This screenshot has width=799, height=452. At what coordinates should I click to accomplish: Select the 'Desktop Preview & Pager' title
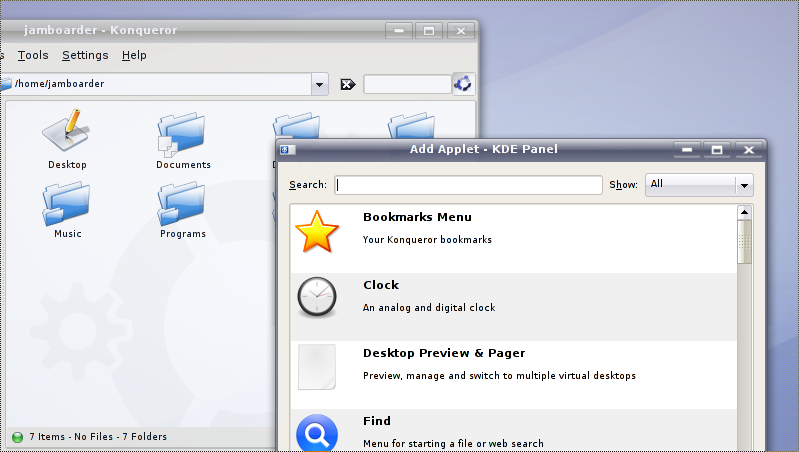coord(444,353)
